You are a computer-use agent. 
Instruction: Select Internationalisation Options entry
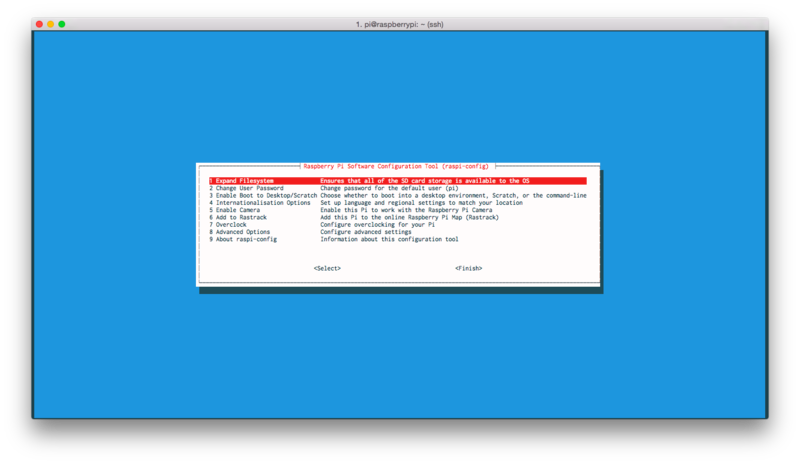click(x=259, y=203)
